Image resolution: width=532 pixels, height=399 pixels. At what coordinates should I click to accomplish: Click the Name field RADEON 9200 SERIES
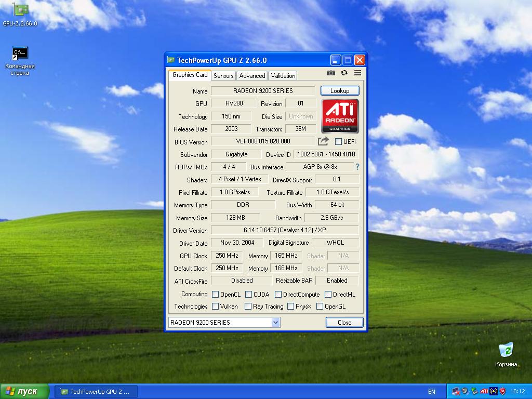263,90
